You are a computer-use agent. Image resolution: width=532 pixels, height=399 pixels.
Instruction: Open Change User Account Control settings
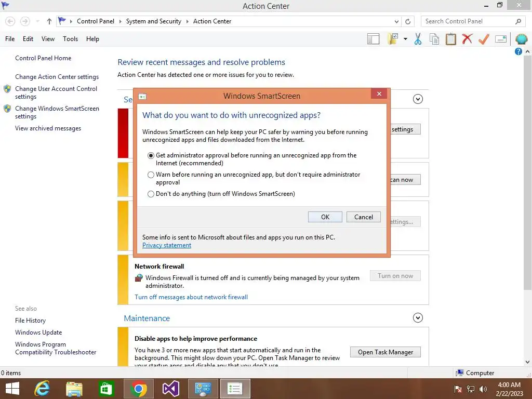click(56, 92)
